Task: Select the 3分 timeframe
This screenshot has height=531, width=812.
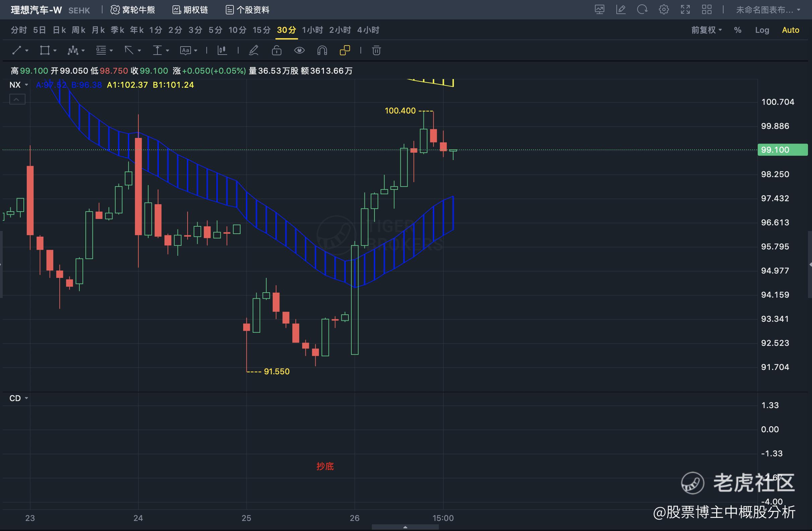Action: (x=196, y=30)
